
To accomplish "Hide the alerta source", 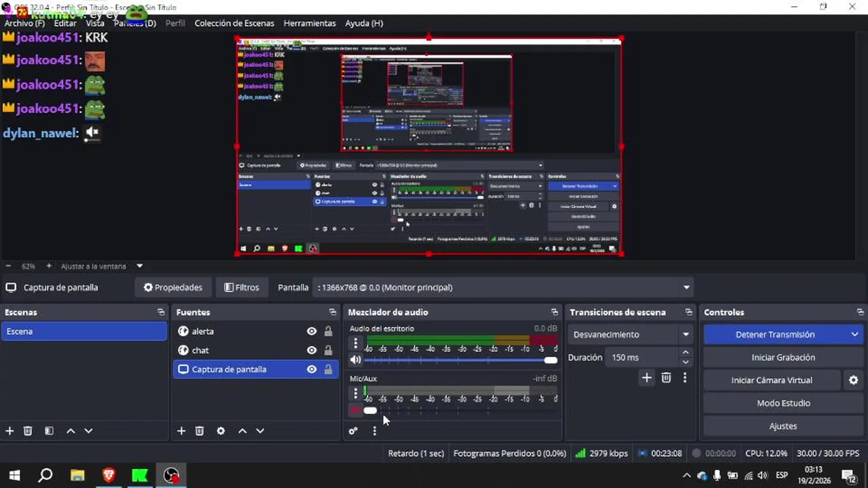I will pos(311,331).
